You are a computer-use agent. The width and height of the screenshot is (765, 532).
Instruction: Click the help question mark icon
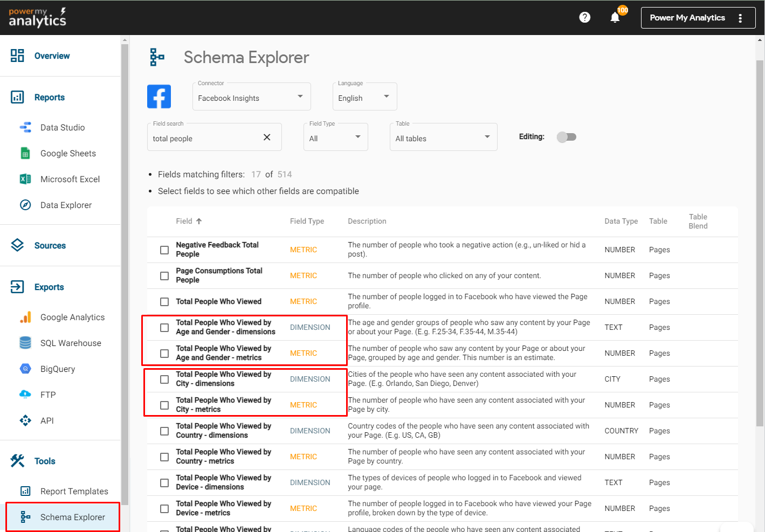(584, 17)
